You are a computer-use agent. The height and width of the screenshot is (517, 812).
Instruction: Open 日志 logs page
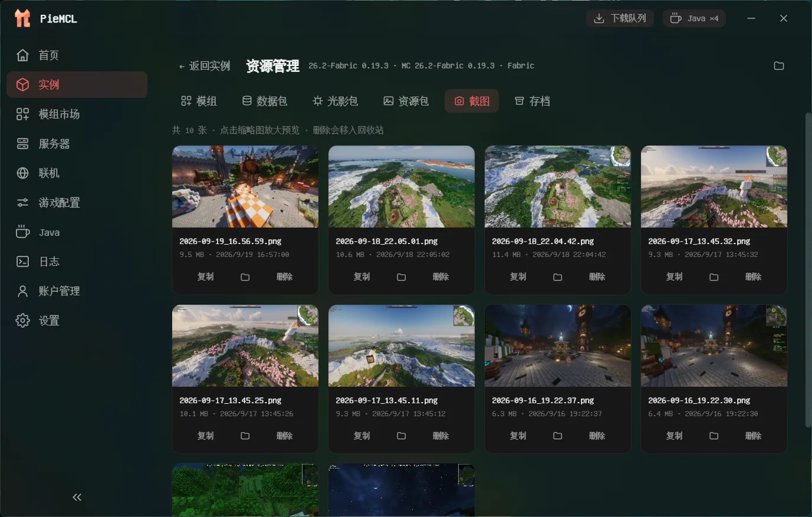[x=77, y=262]
